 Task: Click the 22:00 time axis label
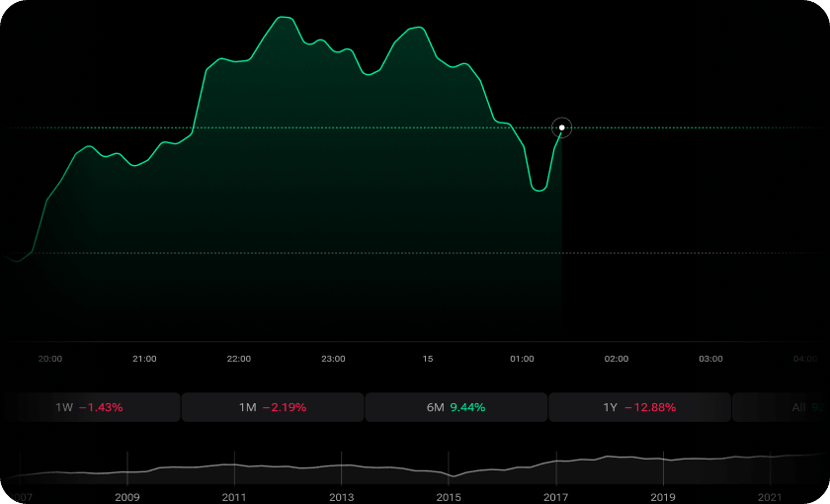(239, 359)
